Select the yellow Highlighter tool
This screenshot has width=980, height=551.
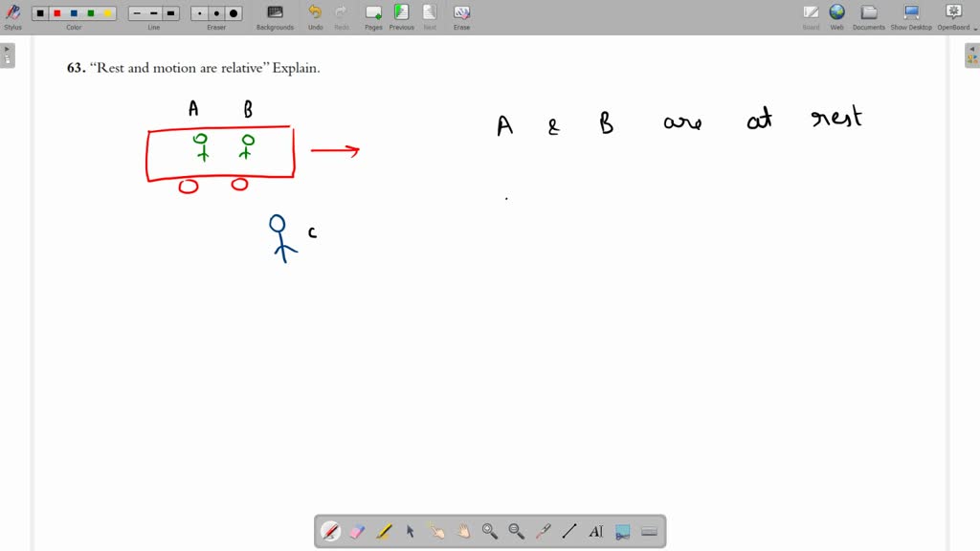383,531
